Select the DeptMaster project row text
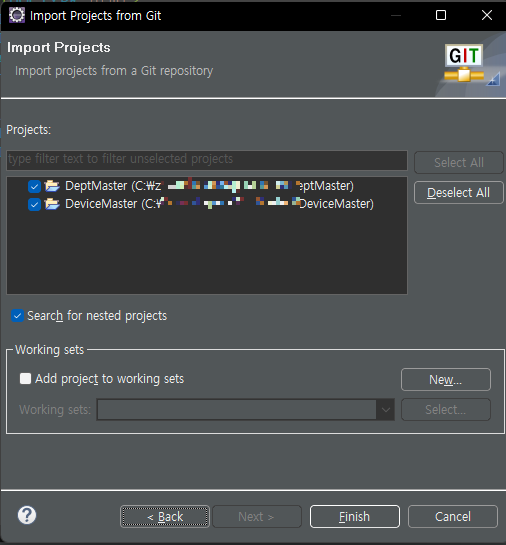This screenshot has width=506, height=545. click(209, 186)
